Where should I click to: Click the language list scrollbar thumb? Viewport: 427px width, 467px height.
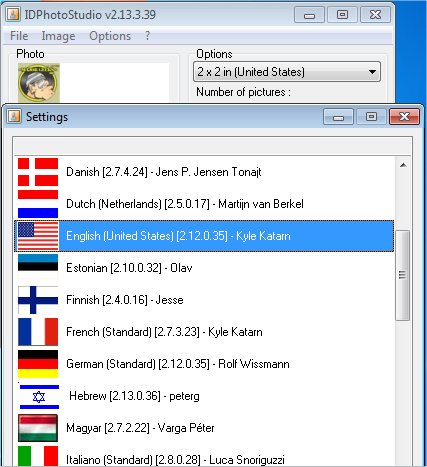403,275
